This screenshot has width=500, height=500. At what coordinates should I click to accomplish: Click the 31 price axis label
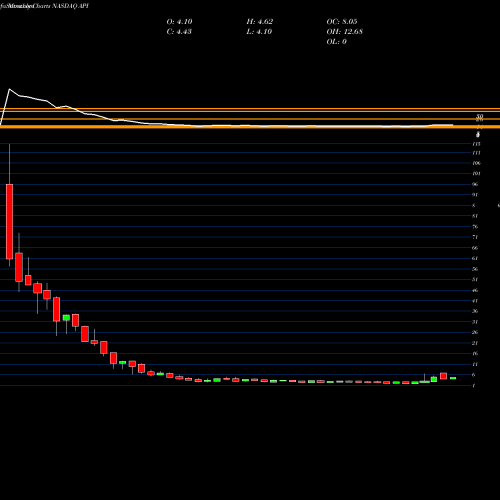(475, 322)
